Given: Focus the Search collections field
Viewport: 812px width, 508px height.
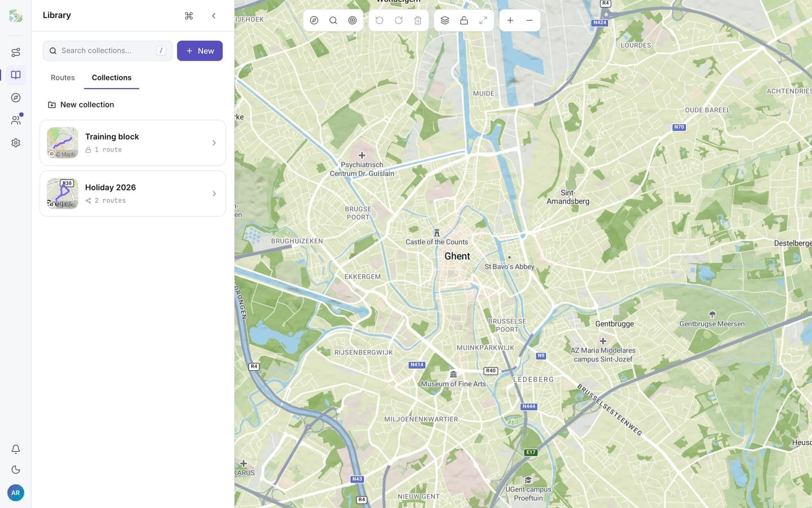Looking at the screenshot, I should [108, 51].
